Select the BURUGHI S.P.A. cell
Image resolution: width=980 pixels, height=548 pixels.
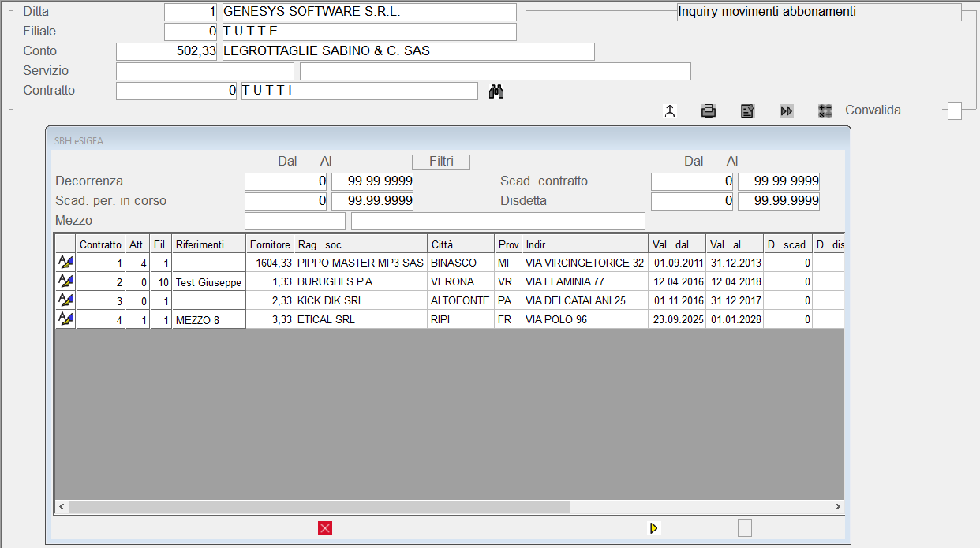(x=361, y=281)
